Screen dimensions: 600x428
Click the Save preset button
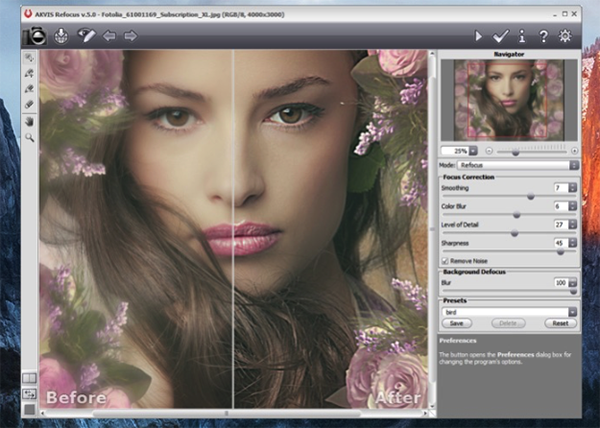457,323
